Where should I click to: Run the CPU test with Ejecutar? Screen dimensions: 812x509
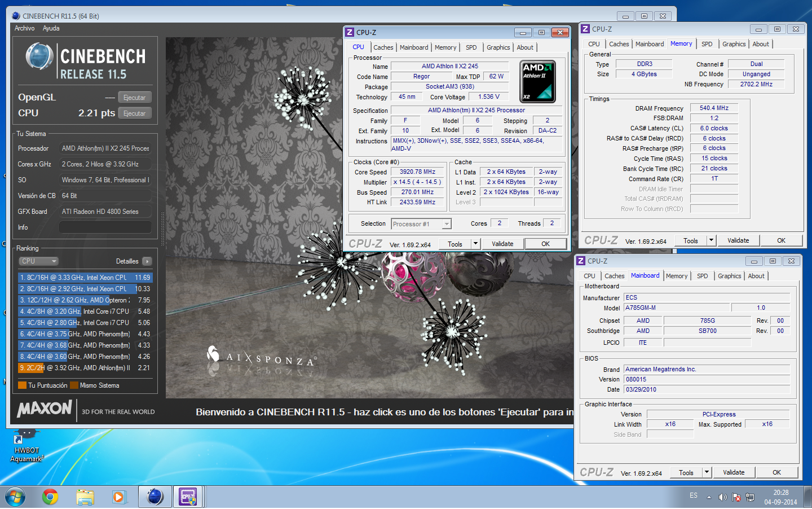(x=134, y=113)
